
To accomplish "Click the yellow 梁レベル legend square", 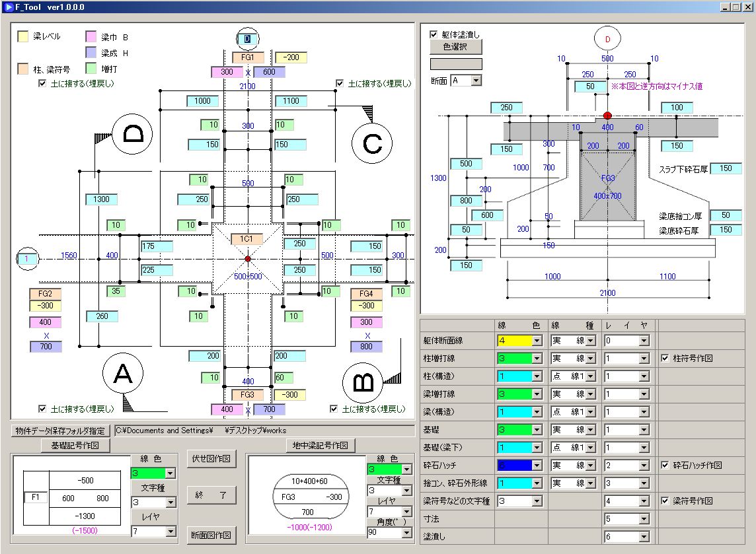I will pos(23,37).
